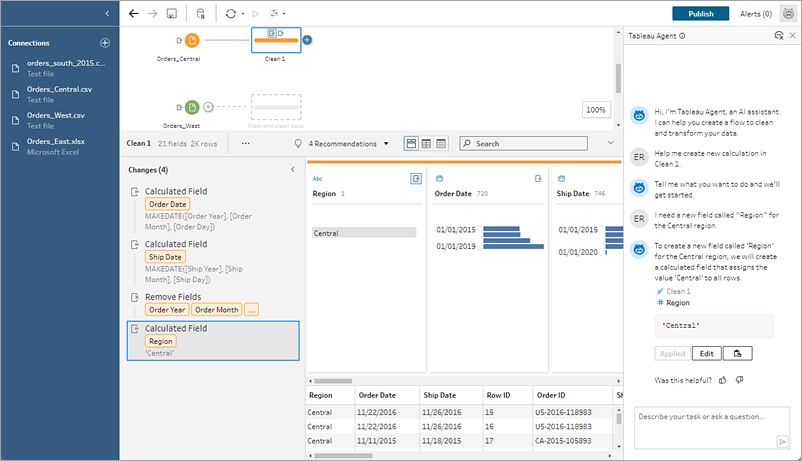The image size is (802, 461).
Task: Open the 4 Recommendations dropdown
Action: click(348, 144)
